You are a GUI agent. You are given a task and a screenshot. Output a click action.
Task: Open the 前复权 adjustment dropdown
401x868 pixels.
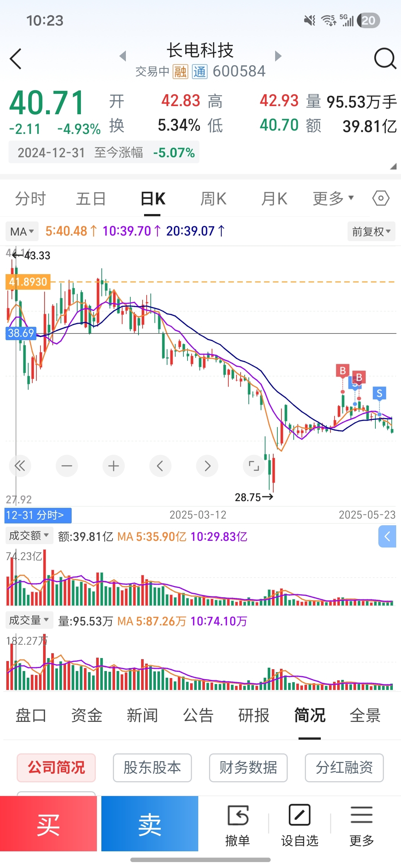371,231
